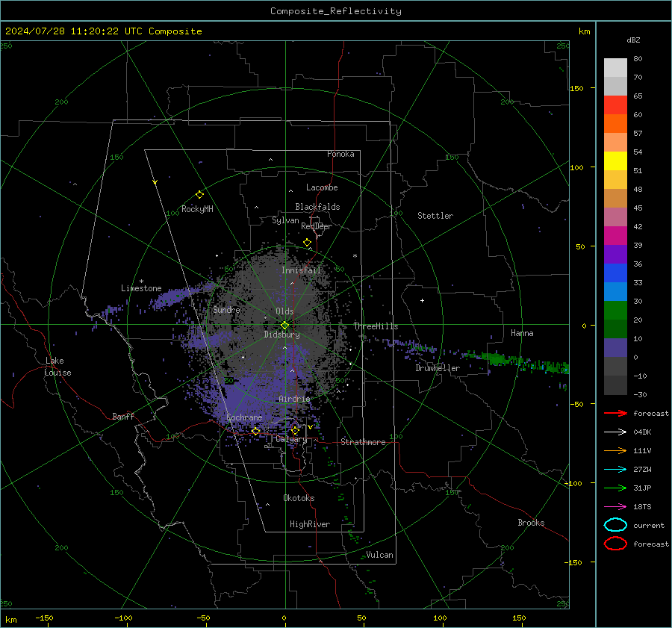Click the cyan current ellipse legend icon
Viewport: 672px width, 628px height.
tap(615, 525)
